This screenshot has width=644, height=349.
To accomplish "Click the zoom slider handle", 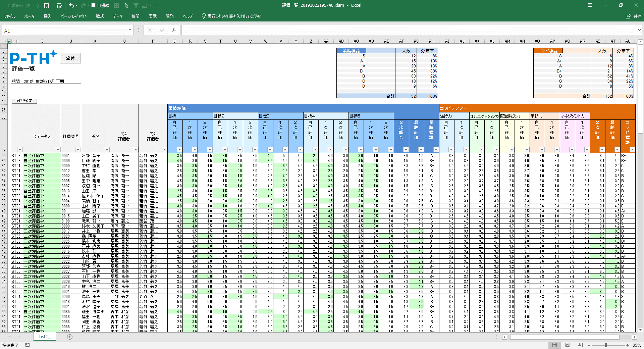I will click(606, 345).
